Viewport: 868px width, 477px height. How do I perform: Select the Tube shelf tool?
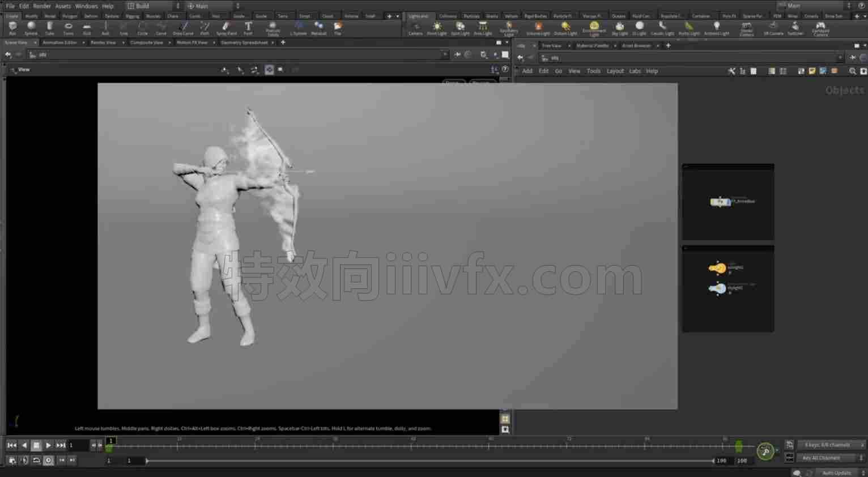pos(50,28)
